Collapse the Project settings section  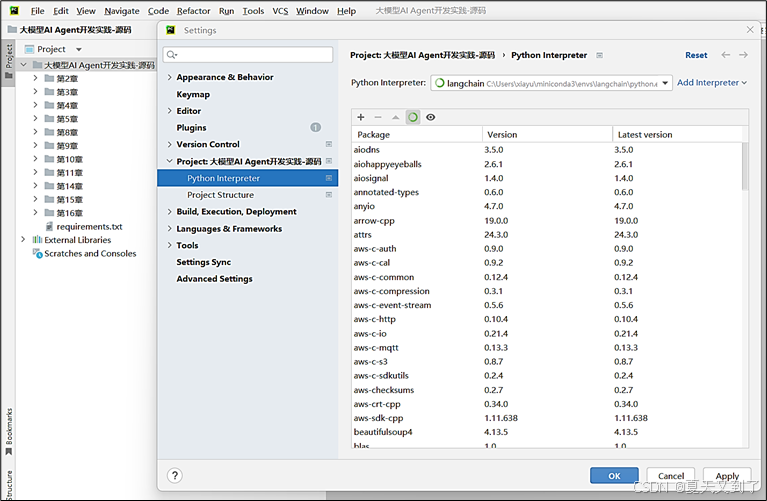pos(170,161)
